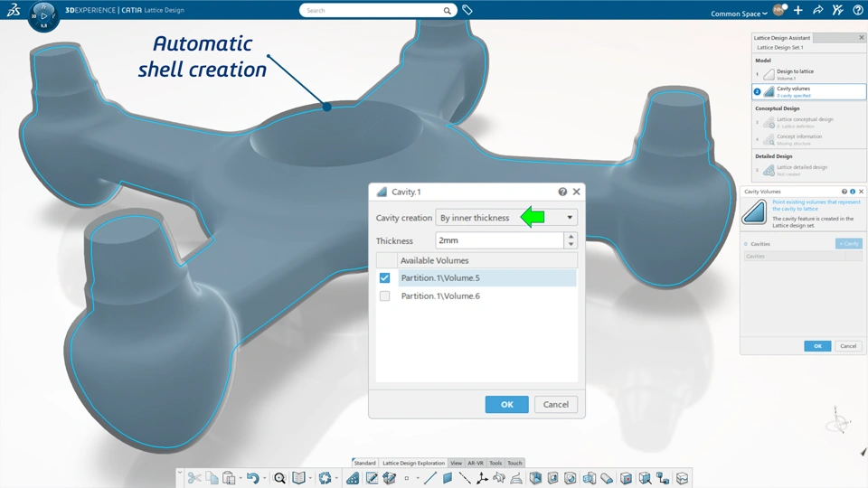Open the Common Space dropdown
Screen dimensions: 868x488
[x=739, y=14]
